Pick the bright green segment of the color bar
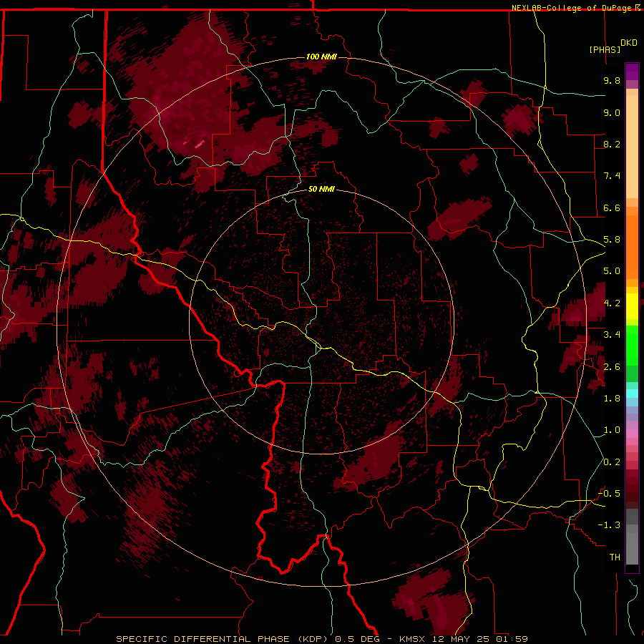 click(x=632, y=345)
